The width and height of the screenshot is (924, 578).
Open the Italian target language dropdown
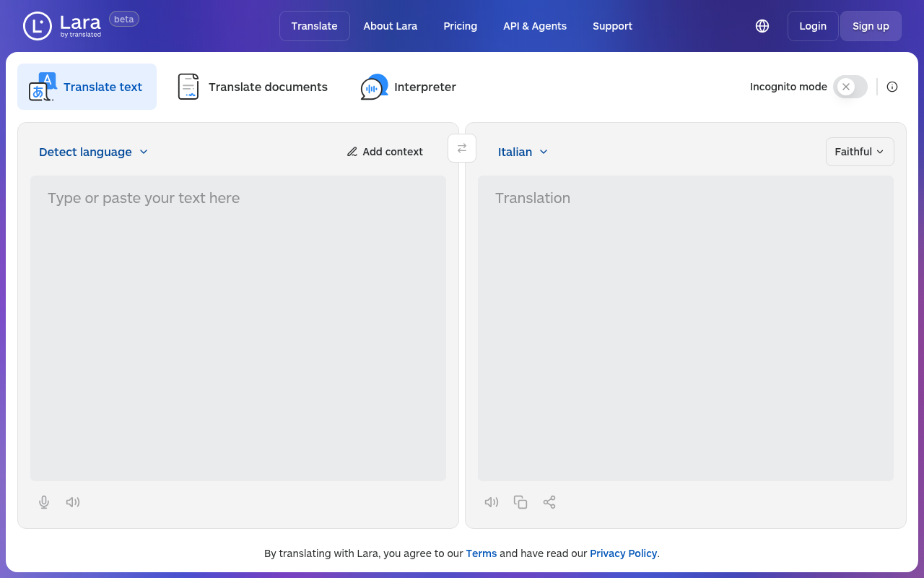click(523, 152)
